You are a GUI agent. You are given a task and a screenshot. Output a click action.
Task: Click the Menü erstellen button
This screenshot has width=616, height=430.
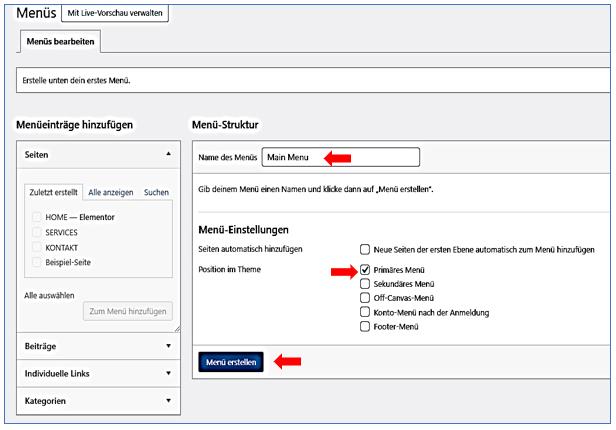click(x=232, y=362)
